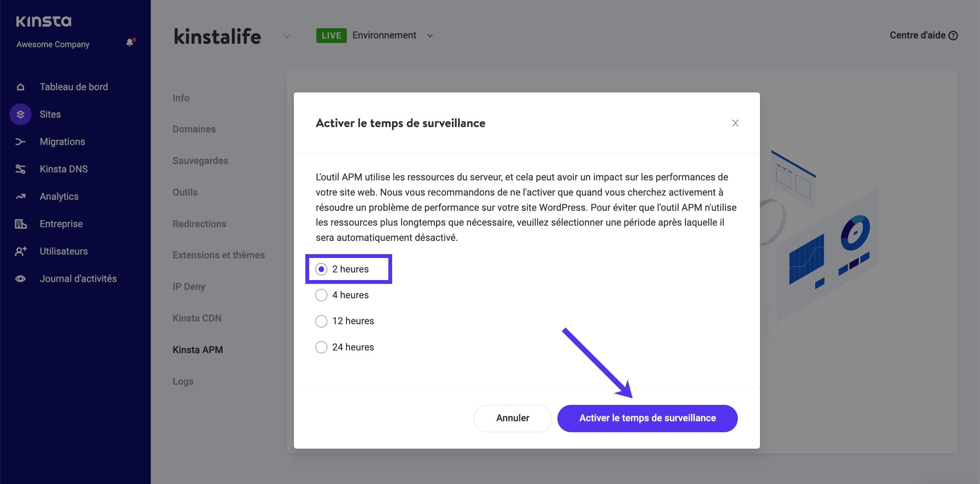This screenshot has width=980, height=484.
Task: Click the kinstalife site title
Action: pos(217,37)
